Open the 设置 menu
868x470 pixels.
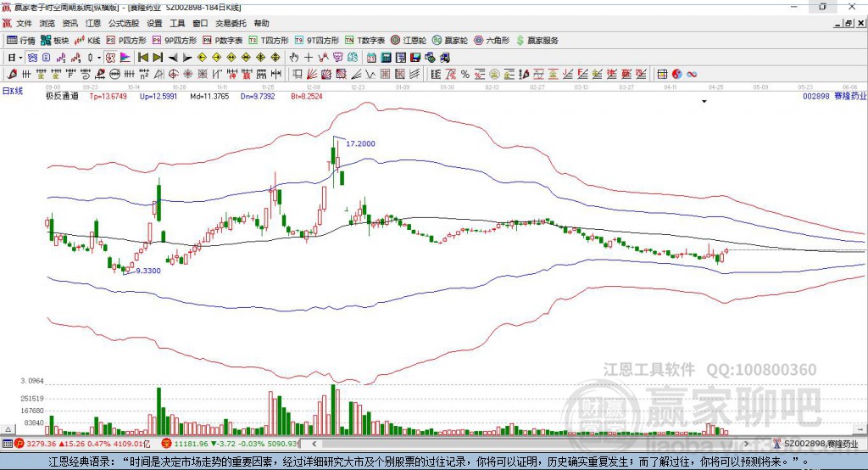pyautogui.click(x=154, y=23)
